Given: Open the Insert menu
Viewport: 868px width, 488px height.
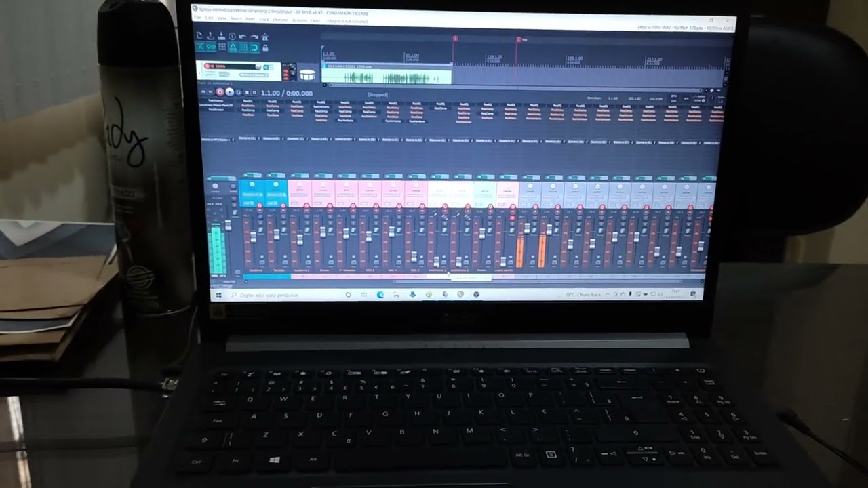Looking at the screenshot, I should [236, 19].
